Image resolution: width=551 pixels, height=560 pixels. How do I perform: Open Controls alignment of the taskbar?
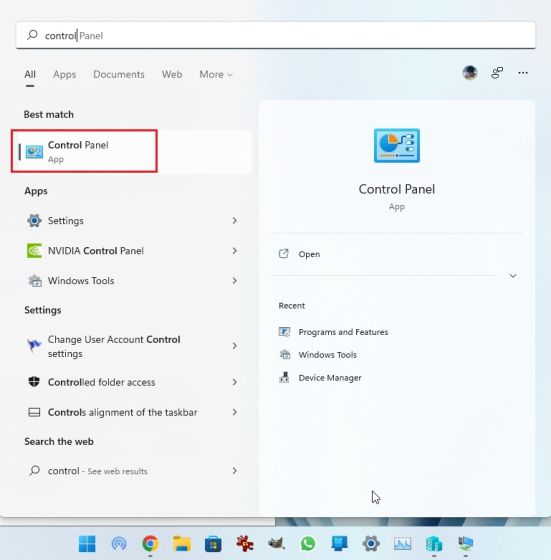point(131,412)
